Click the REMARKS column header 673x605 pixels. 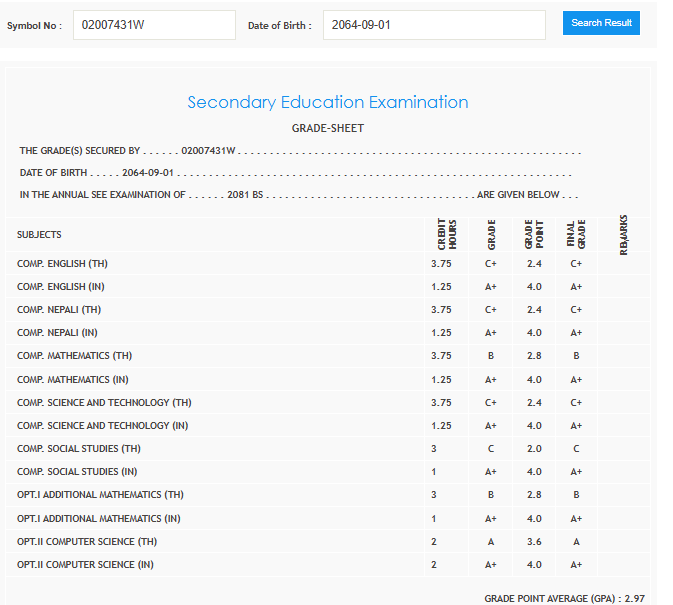coord(623,234)
